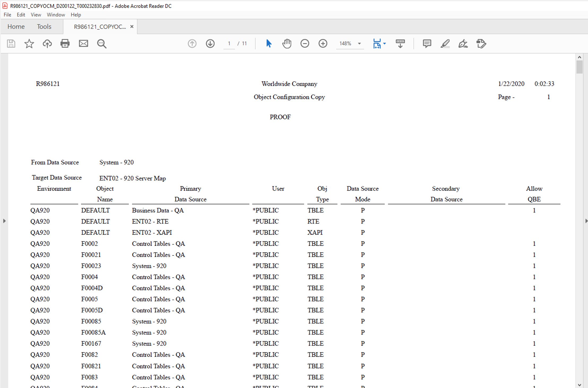Click the Secondary column header
This screenshot has width=588, height=388.
coord(446,189)
